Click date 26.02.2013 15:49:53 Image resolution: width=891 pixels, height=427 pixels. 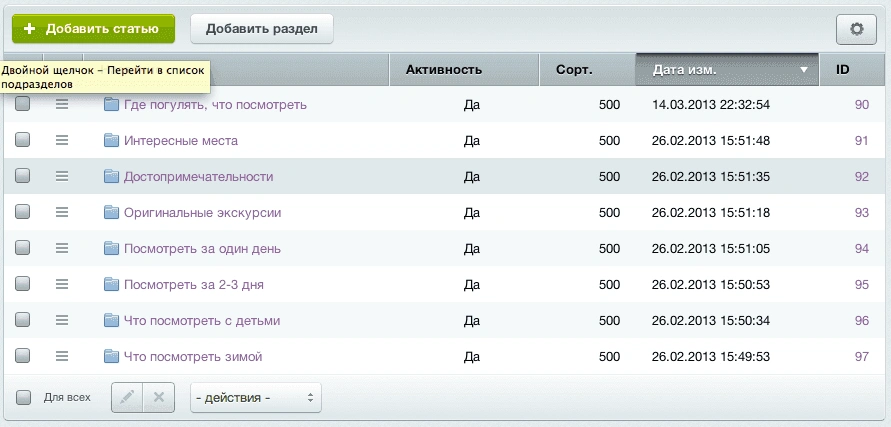(711, 356)
